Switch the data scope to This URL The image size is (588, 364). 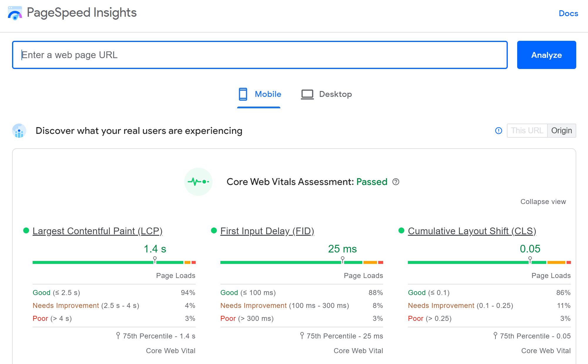(527, 131)
